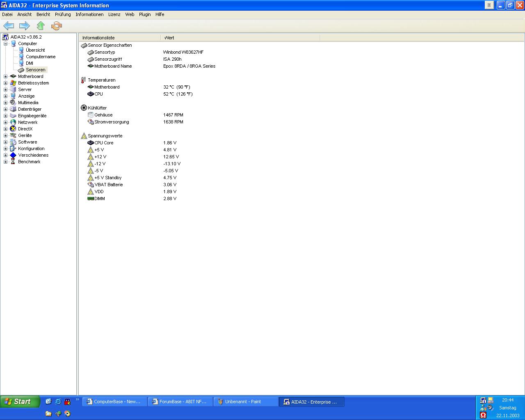Click the Eingabegeräte keyboard icon
This screenshot has width=525, height=420.
click(x=13, y=116)
